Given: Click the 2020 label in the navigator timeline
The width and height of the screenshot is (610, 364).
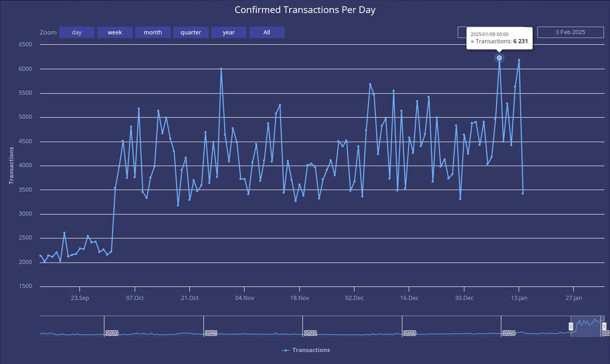Looking at the screenshot, I should [x=111, y=333].
